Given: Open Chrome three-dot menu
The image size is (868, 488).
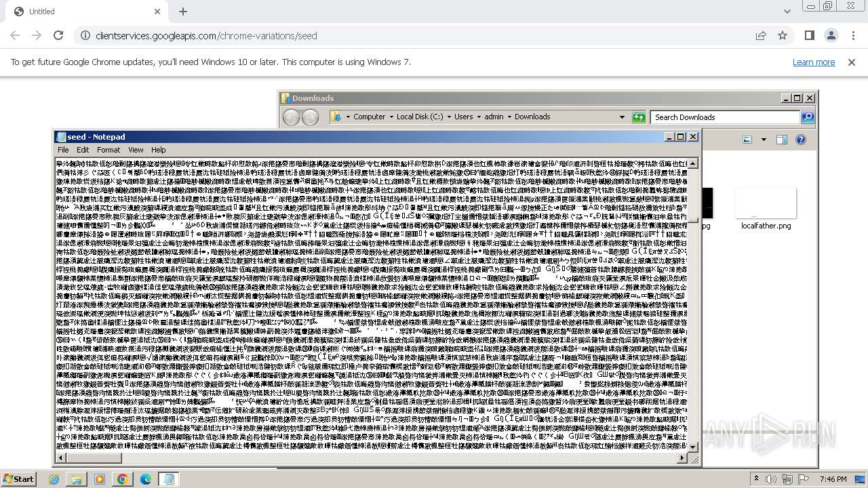Looking at the screenshot, I should (x=852, y=35).
